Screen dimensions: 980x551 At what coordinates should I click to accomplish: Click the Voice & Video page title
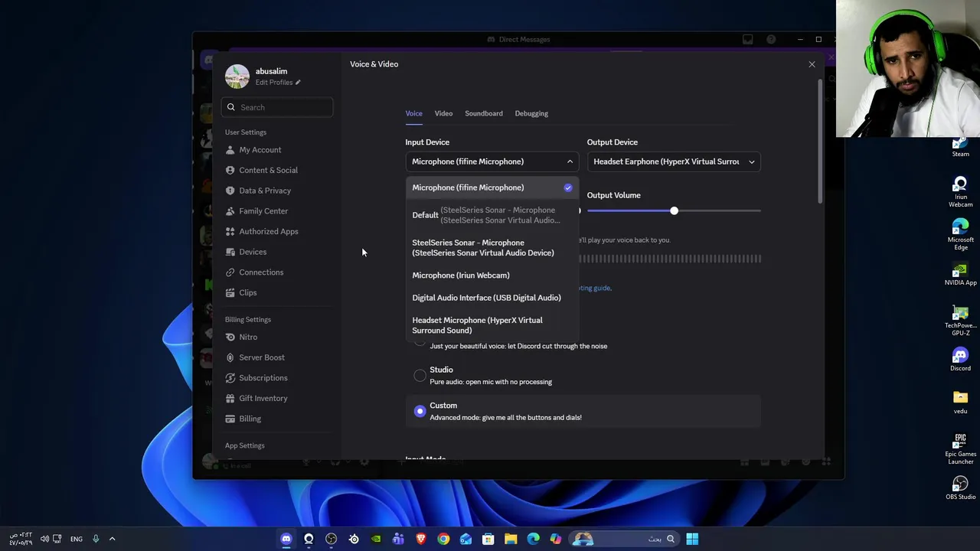tap(374, 64)
